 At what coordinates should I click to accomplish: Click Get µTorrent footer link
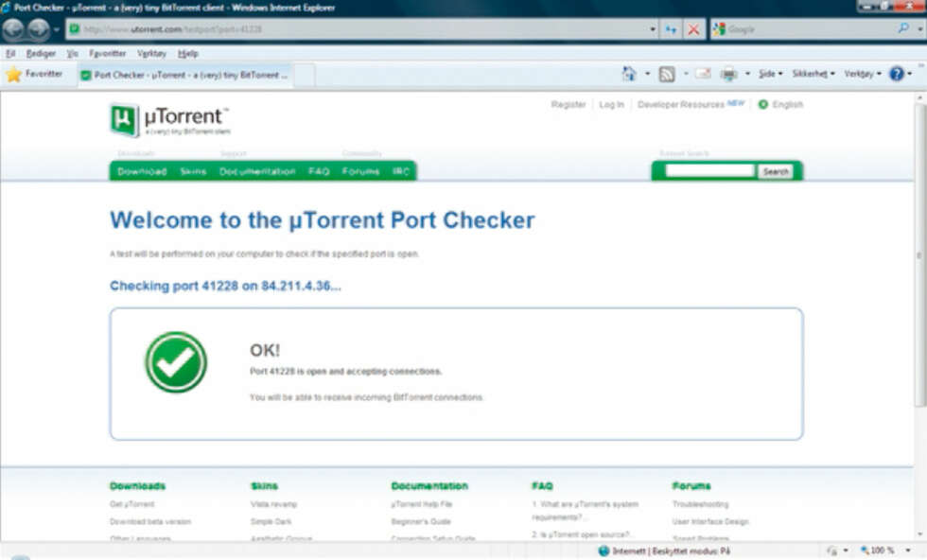(131, 504)
